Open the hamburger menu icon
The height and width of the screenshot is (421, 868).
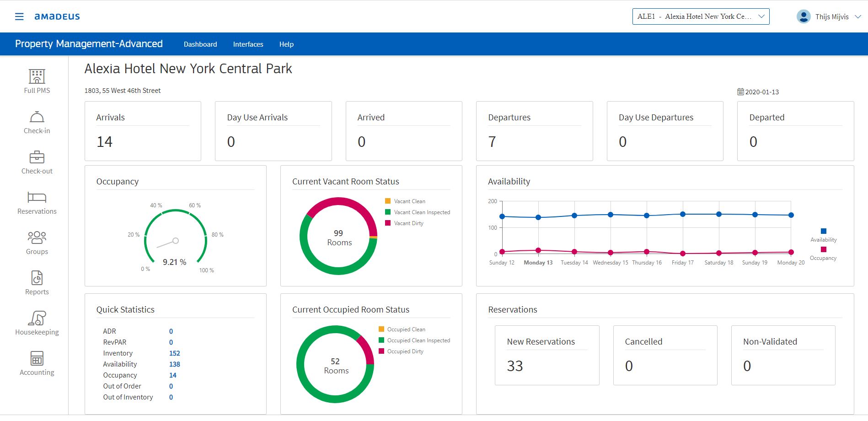(x=19, y=17)
